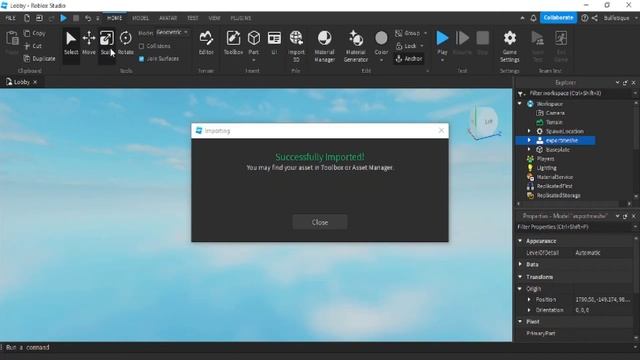The image size is (640, 360).
Task: Collapse the Transform properties section
Action: click(520, 277)
